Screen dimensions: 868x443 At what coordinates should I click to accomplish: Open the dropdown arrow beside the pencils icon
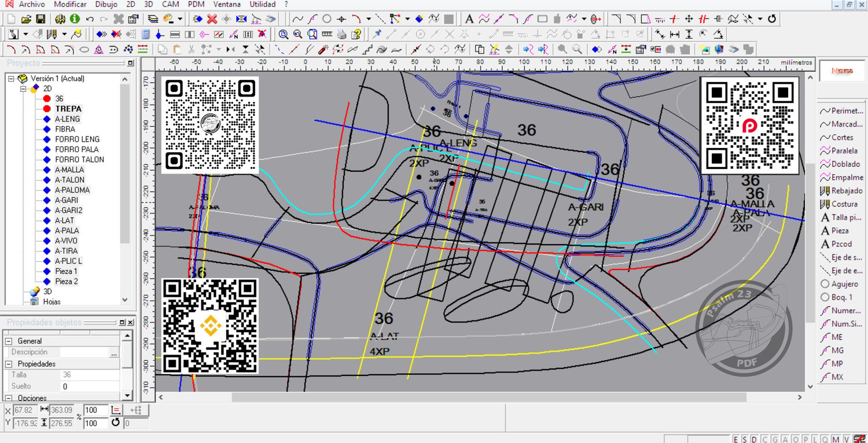[64, 34]
